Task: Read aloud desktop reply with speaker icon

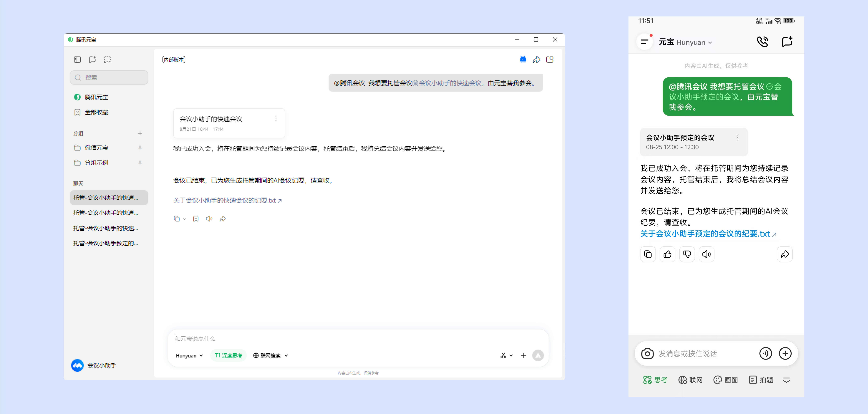Action: [x=209, y=219]
